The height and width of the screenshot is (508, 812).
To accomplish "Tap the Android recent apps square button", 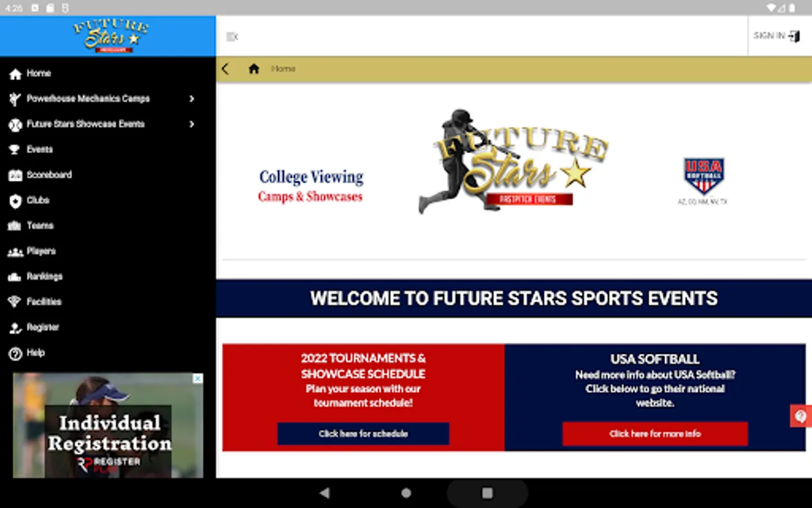I will coord(487,493).
